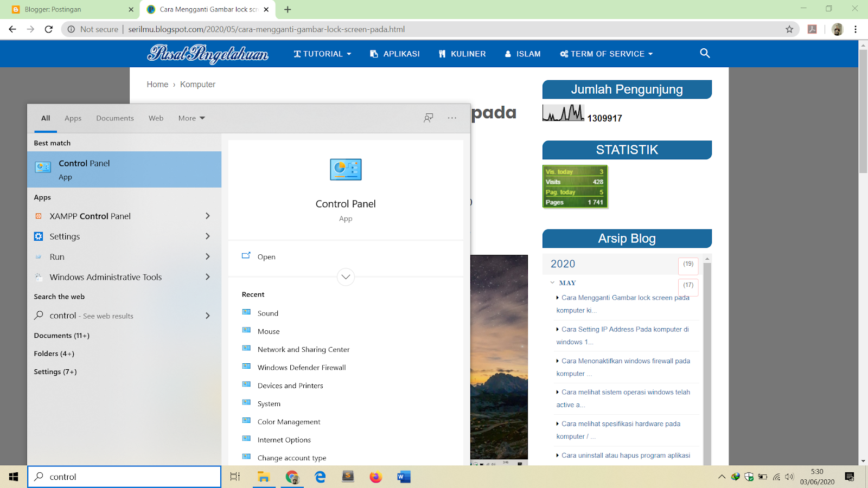Open Cara Setting IP Address archive link
Viewport: 868px width, 488px height.
(623, 336)
